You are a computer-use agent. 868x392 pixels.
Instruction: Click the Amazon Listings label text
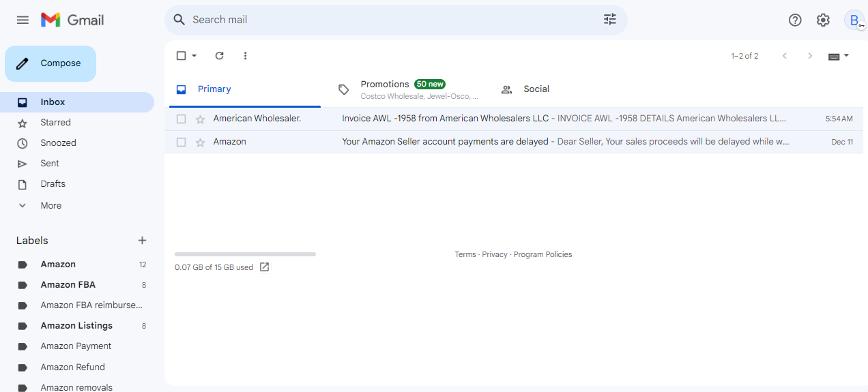(76, 326)
